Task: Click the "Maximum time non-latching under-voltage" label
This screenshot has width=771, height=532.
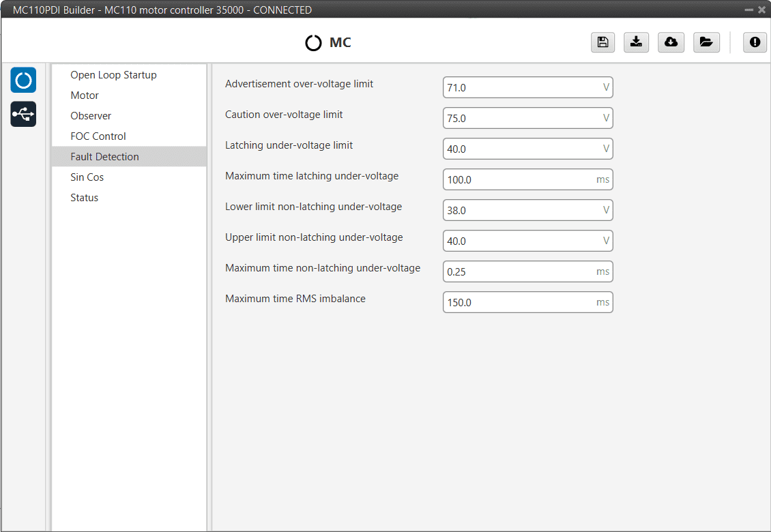Action: tap(323, 268)
